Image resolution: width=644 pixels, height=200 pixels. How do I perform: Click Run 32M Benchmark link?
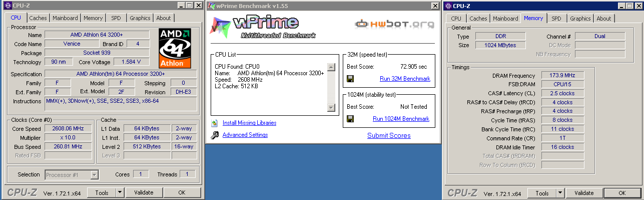click(405, 79)
